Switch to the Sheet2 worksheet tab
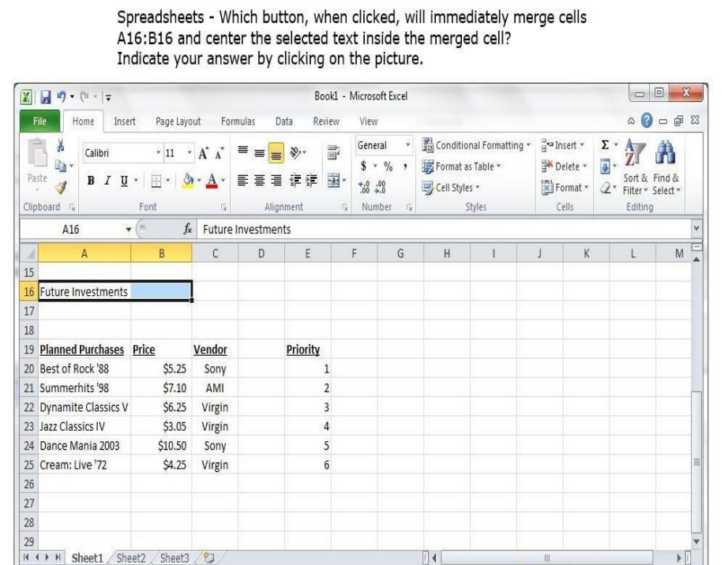The height and width of the screenshot is (565, 728). (131, 558)
